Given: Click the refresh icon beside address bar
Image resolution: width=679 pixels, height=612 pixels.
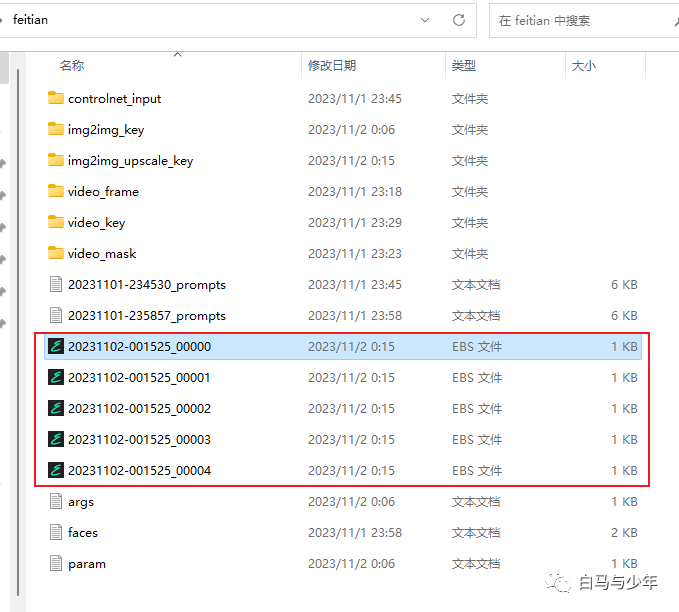Looking at the screenshot, I should coord(459,20).
